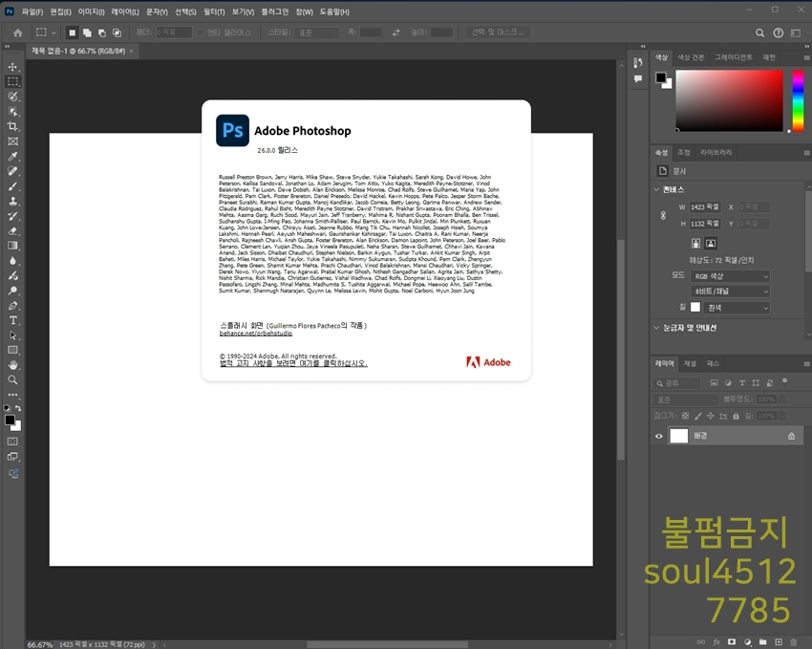
Task: Click the legal notices link in the dialog
Action: tap(293, 363)
